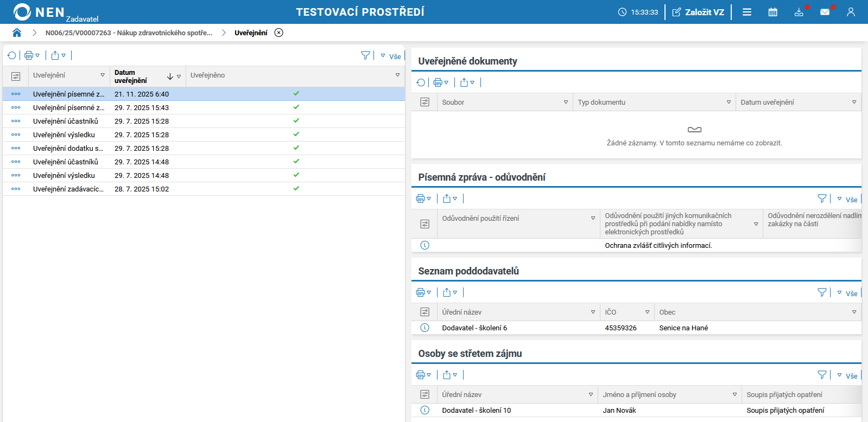Open Datum uveřejnění dropdown in documents table
Image resolution: width=868 pixels, height=422 pixels.
(854, 102)
